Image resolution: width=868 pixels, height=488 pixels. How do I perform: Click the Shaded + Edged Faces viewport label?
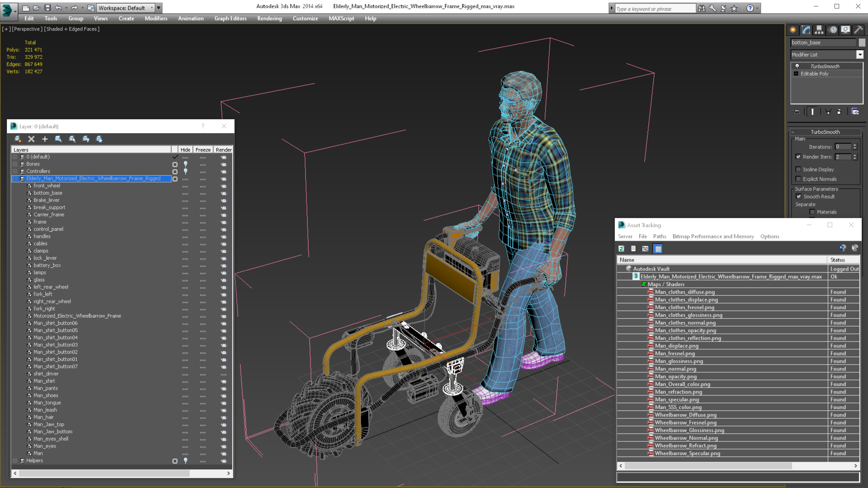[71, 29]
